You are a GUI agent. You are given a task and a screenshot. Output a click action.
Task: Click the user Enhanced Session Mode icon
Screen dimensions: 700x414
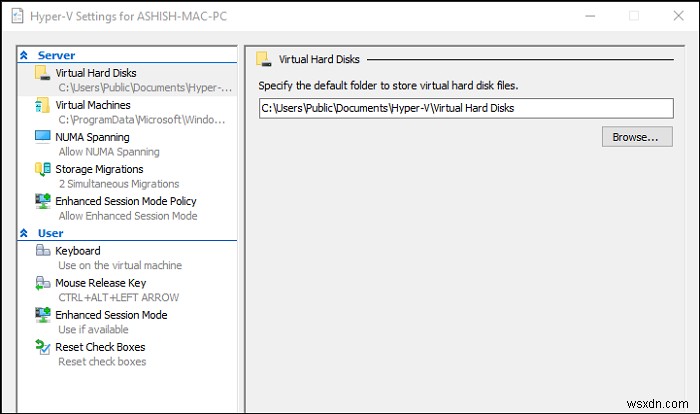coord(42,315)
